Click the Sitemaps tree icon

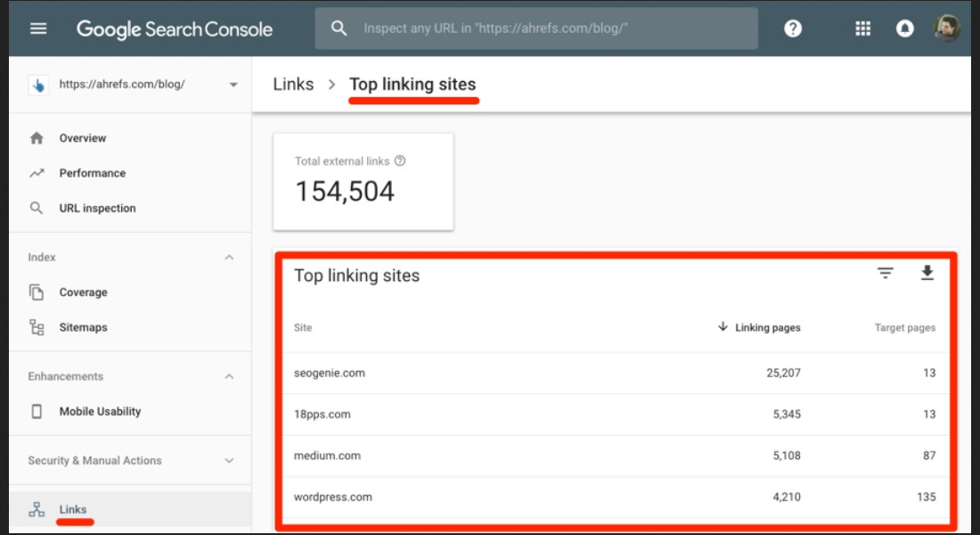tap(37, 327)
